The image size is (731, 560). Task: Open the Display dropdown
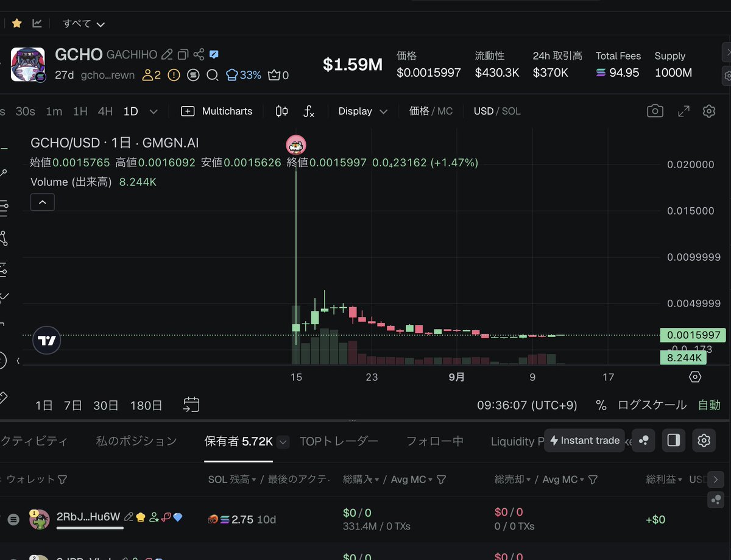point(363,111)
